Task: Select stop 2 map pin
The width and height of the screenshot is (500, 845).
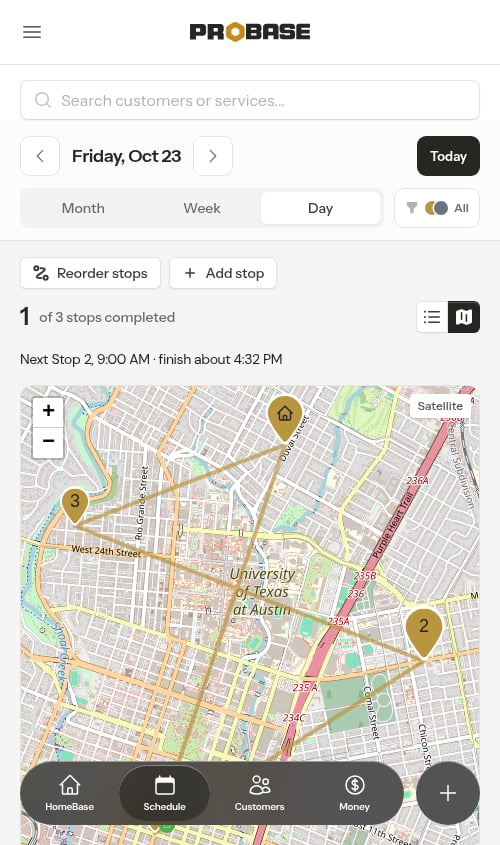Action: [424, 632]
